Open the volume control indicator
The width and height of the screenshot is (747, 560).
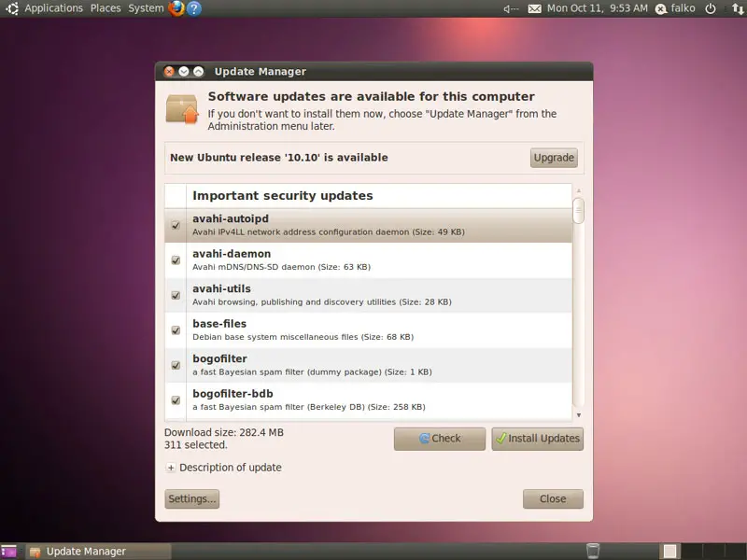(x=511, y=8)
